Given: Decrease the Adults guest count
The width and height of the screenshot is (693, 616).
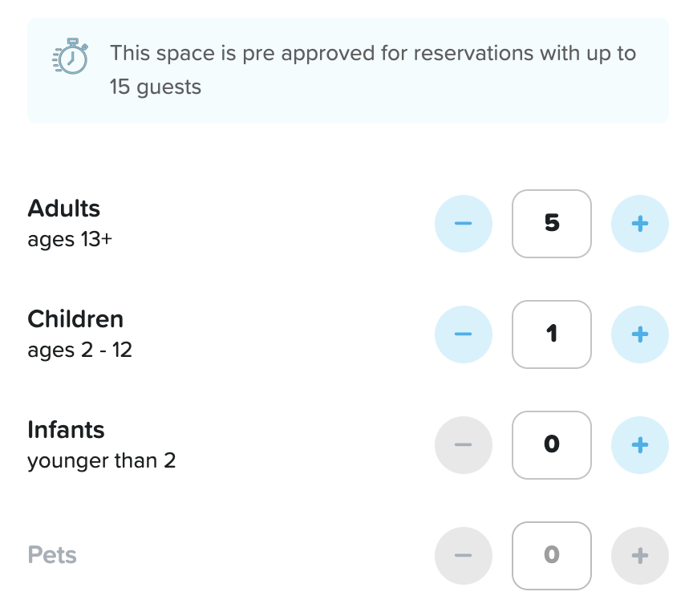Looking at the screenshot, I should pos(463,224).
